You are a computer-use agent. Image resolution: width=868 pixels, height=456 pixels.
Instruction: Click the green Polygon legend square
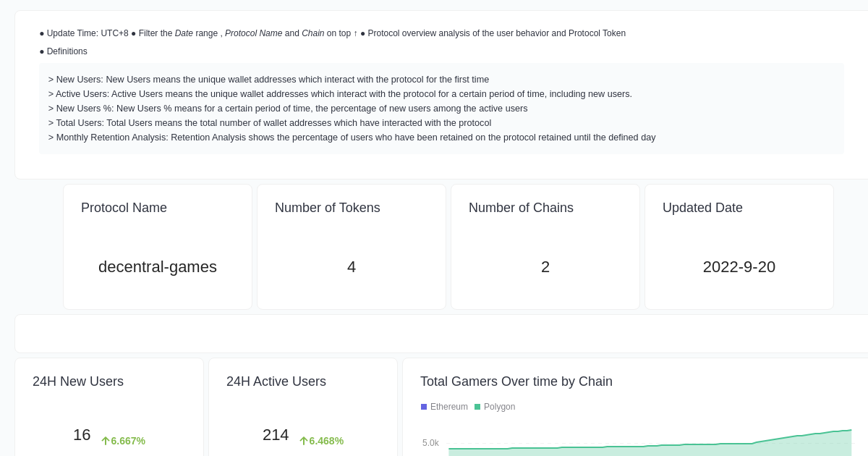tap(477, 407)
